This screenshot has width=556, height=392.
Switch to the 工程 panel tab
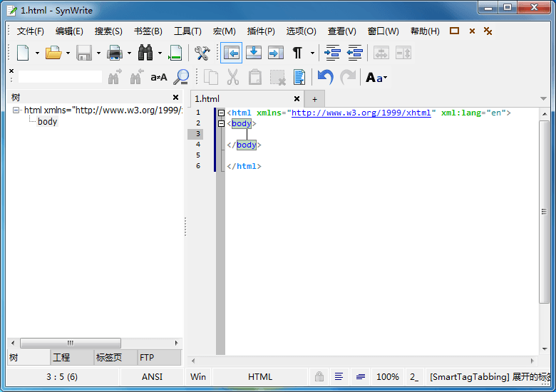coord(72,357)
